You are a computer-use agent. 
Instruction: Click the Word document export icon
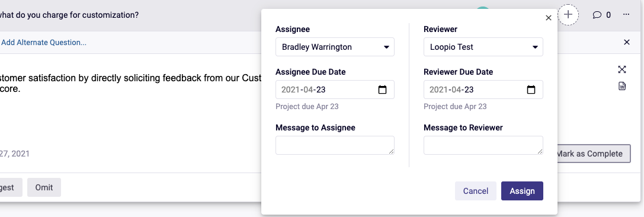click(x=622, y=87)
